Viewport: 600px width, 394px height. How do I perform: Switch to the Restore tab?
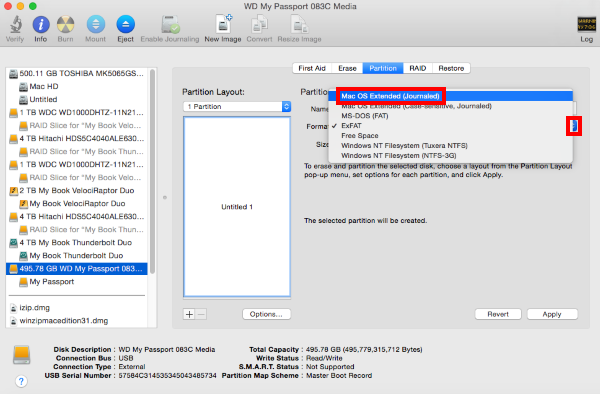451,68
